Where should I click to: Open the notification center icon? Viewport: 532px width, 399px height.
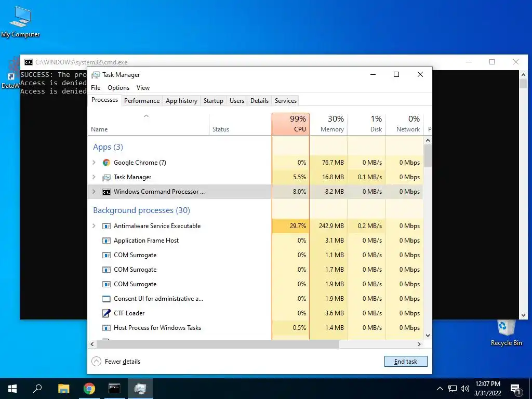(515, 390)
